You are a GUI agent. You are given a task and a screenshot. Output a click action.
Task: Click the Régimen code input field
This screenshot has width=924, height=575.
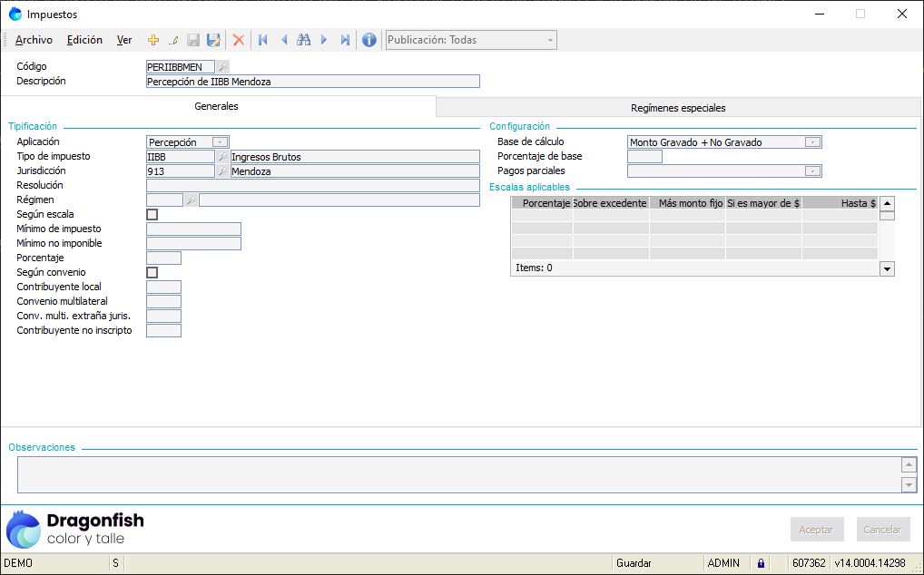pos(164,200)
